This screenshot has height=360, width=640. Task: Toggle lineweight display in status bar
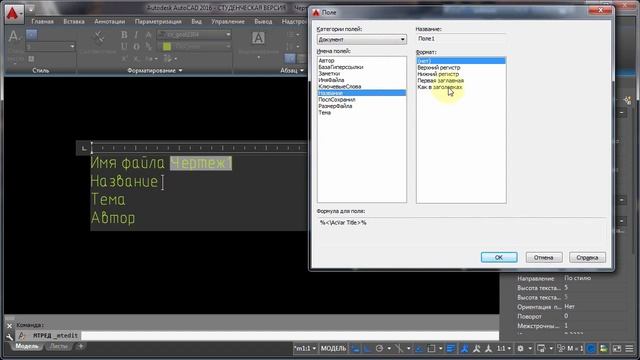coord(451,349)
